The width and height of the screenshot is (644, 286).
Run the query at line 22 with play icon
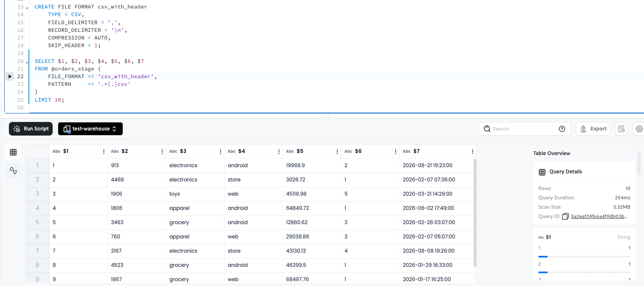[x=10, y=76]
